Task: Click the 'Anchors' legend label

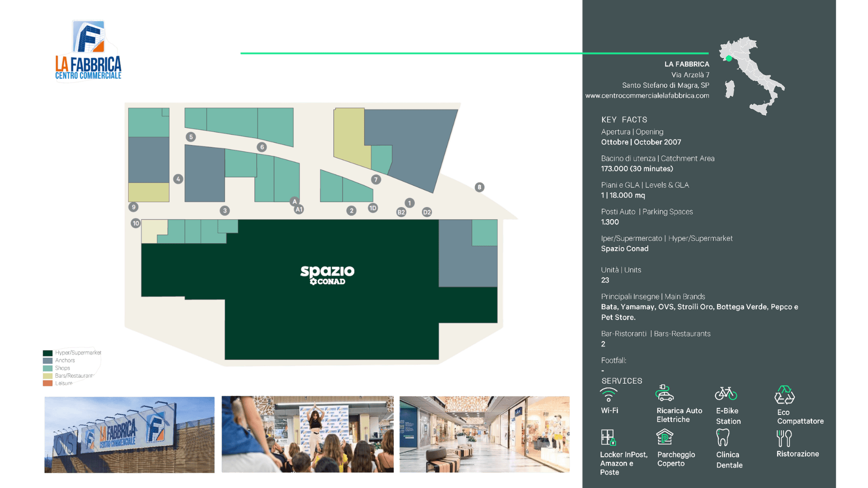Action: pos(65,361)
